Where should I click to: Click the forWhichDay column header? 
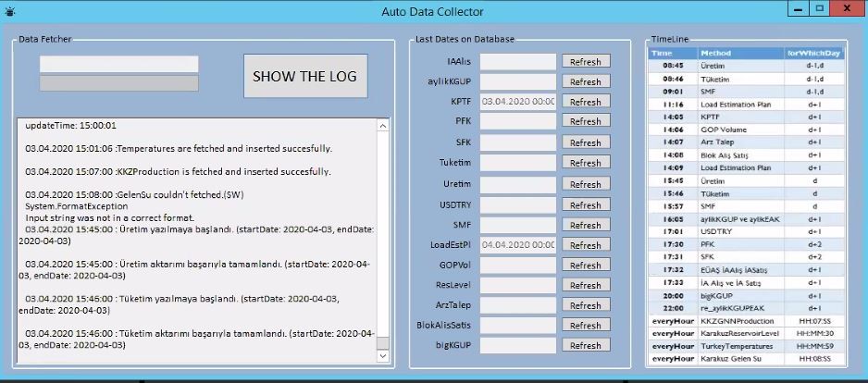click(x=812, y=54)
